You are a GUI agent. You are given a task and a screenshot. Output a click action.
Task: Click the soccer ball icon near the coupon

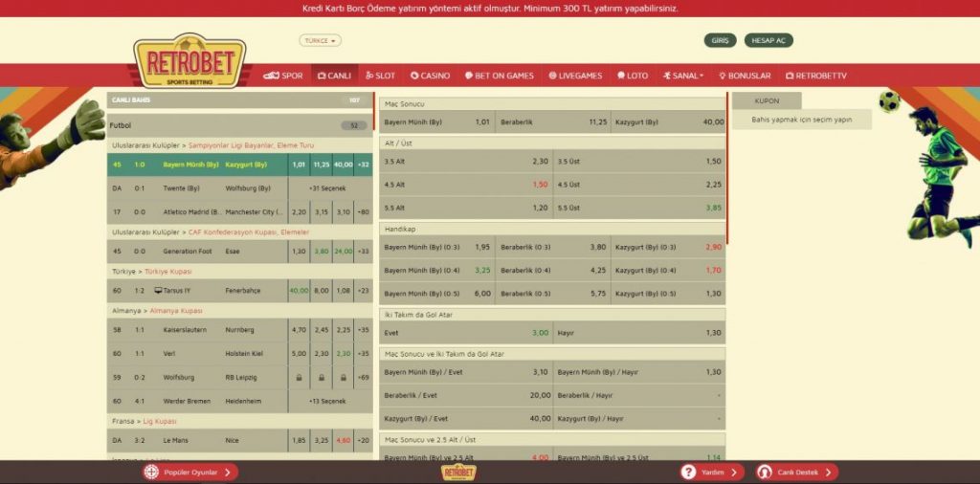coord(889,101)
